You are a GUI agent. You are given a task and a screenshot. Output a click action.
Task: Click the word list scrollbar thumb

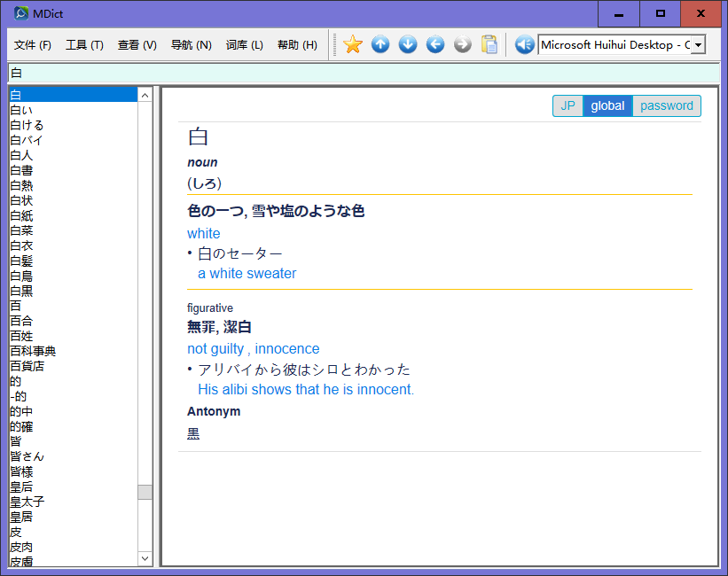tap(145, 492)
